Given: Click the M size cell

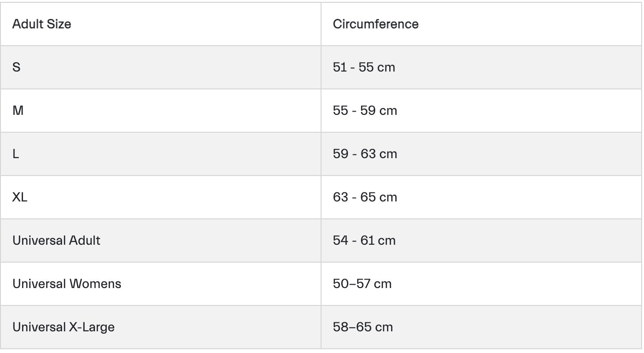Looking at the screenshot, I should coord(18,111).
